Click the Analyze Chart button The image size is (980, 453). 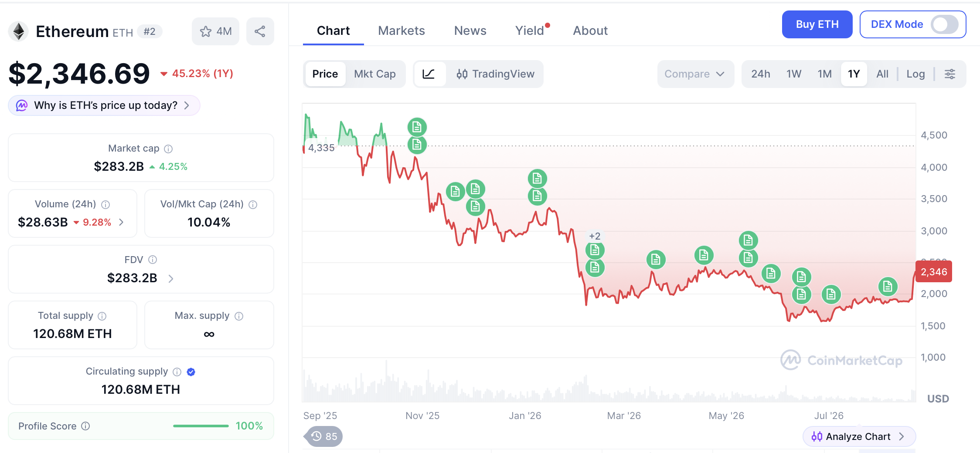[859, 436]
